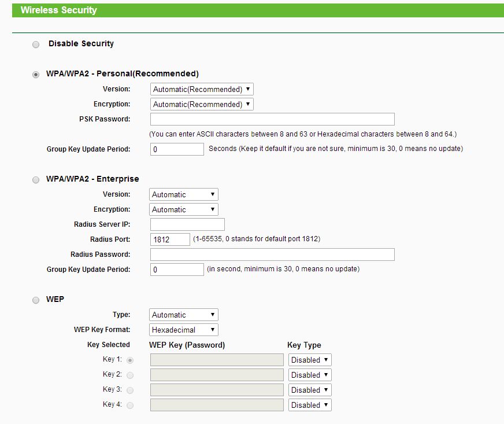Choose the WPA/WPA2 - Enterprise radio option

tap(36, 180)
